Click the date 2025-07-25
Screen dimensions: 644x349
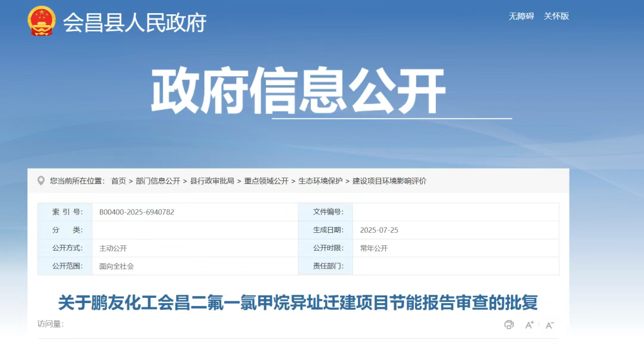coord(379,230)
